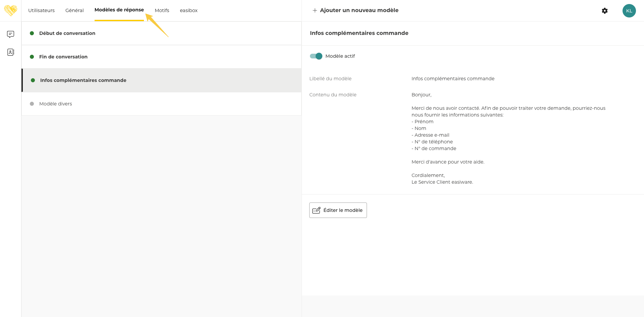This screenshot has width=644, height=317.
Task: Disable the Modèle actif toggle
Action: click(x=316, y=56)
